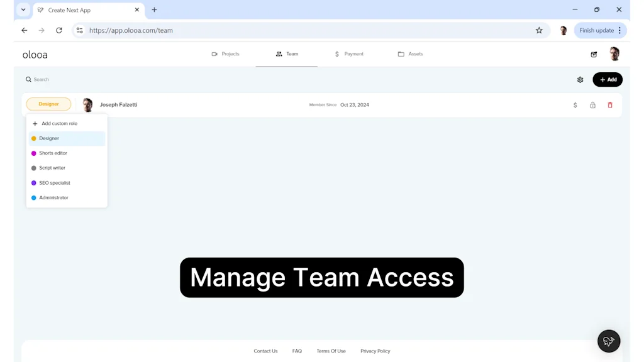The image size is (644, 362).
Task: Collapse the Designer role dropdown badge
Action: pyautogui.click(x=48, y=104)
